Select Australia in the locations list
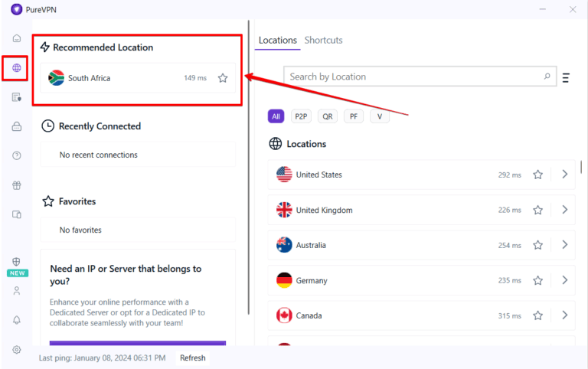Viewport: 588px width, 369px height. pos(421,245)
